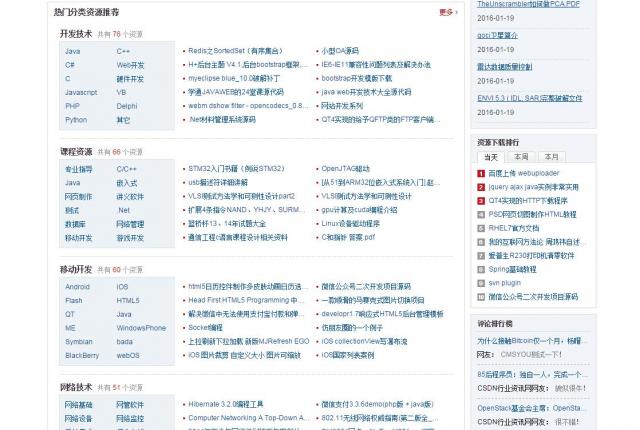Open the 嵌入式 category link
Screen dimensions: 640x430
tap(127, 183)
